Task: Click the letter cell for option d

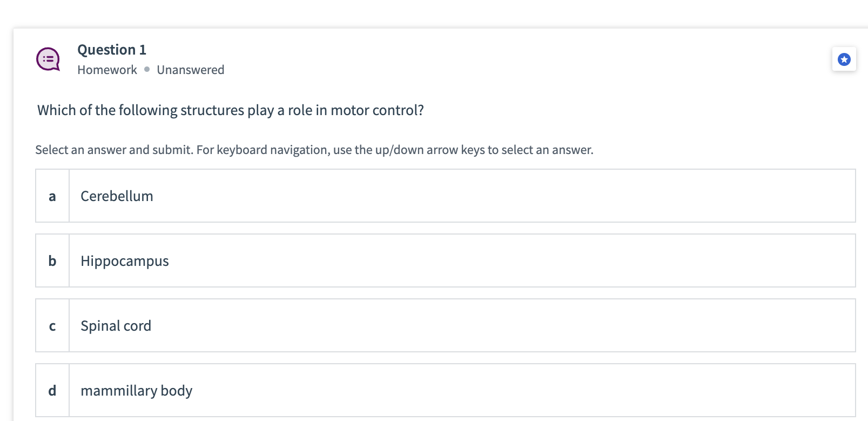Action: pyautogui.click(x=52, y=390)
